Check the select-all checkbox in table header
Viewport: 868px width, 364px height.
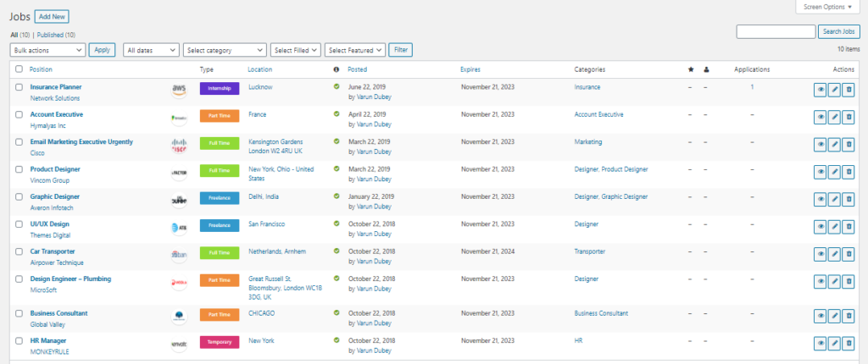(x=19, y=69)
